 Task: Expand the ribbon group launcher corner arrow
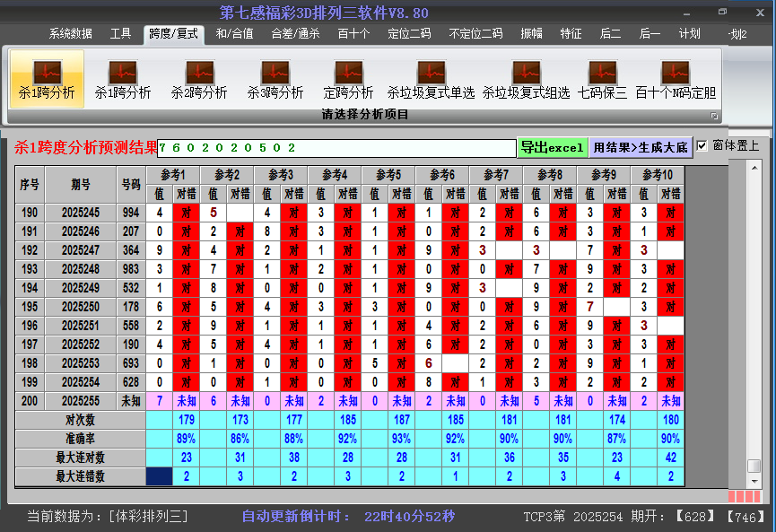click(715, 116)
